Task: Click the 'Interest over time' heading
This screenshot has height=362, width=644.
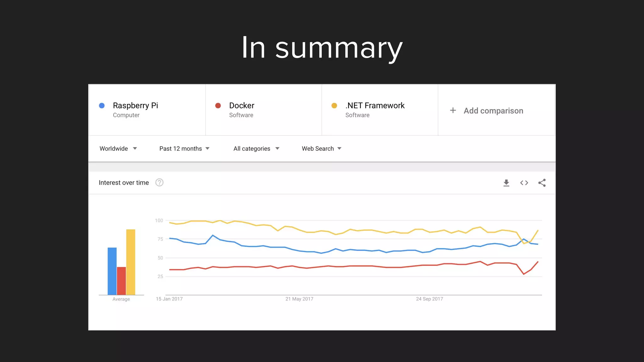Action: click(124, 183)
